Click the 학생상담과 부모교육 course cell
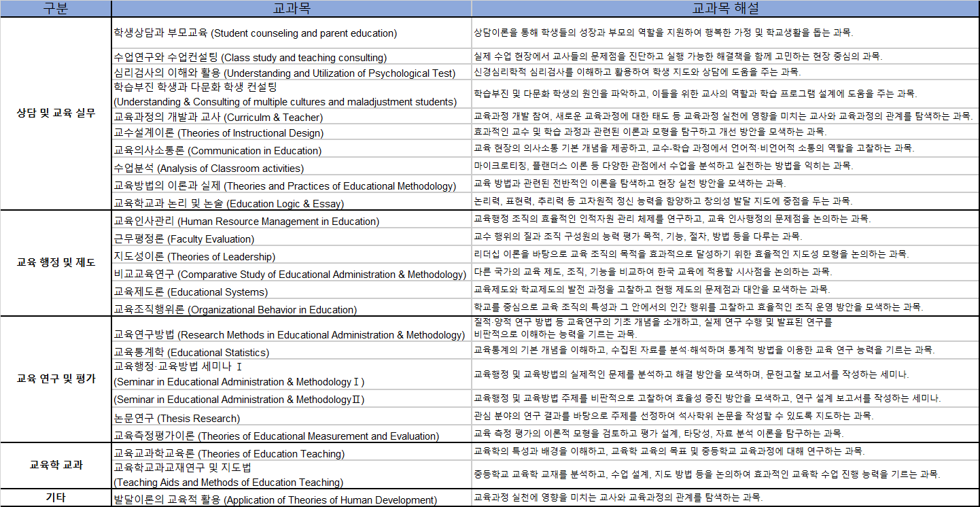The height and width of the screenshot is (507, 980). 255,33
